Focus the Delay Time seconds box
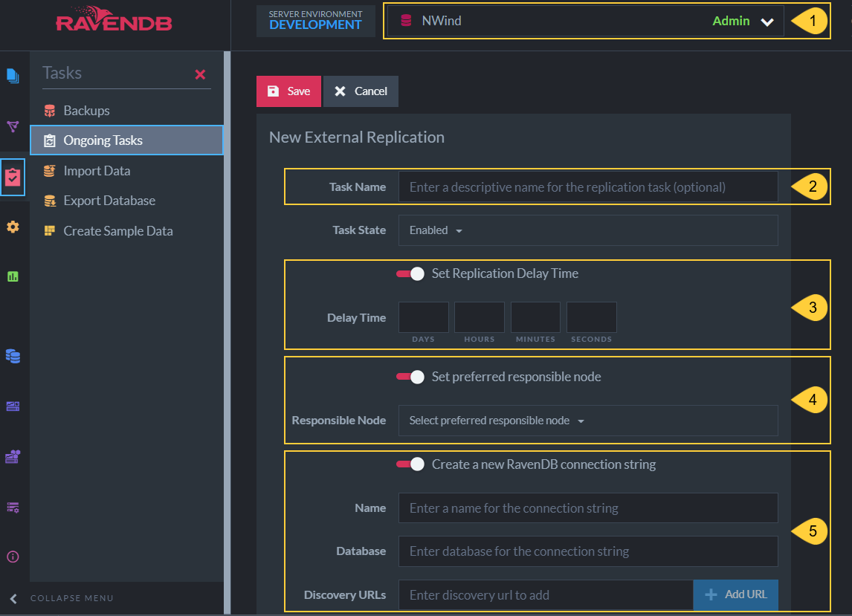 [x=591, y=317]
